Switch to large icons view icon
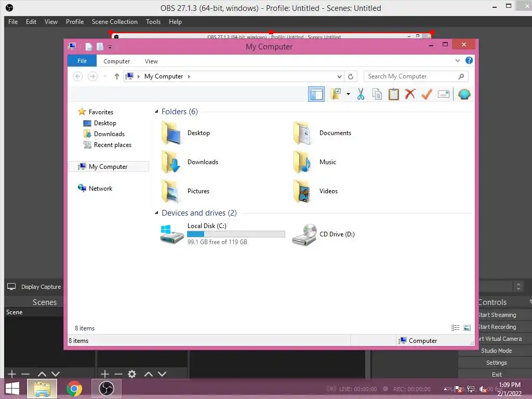This screenshot has height=399, width=532. (467, 327)
